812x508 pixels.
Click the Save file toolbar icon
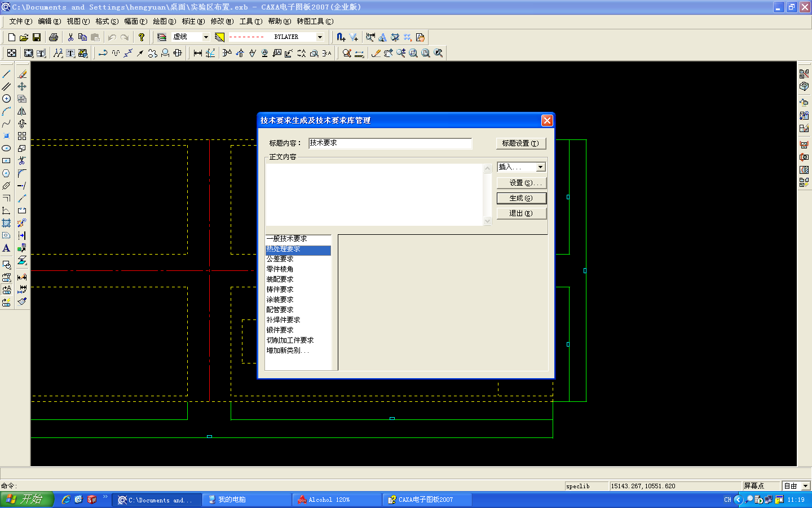(37, 37)
